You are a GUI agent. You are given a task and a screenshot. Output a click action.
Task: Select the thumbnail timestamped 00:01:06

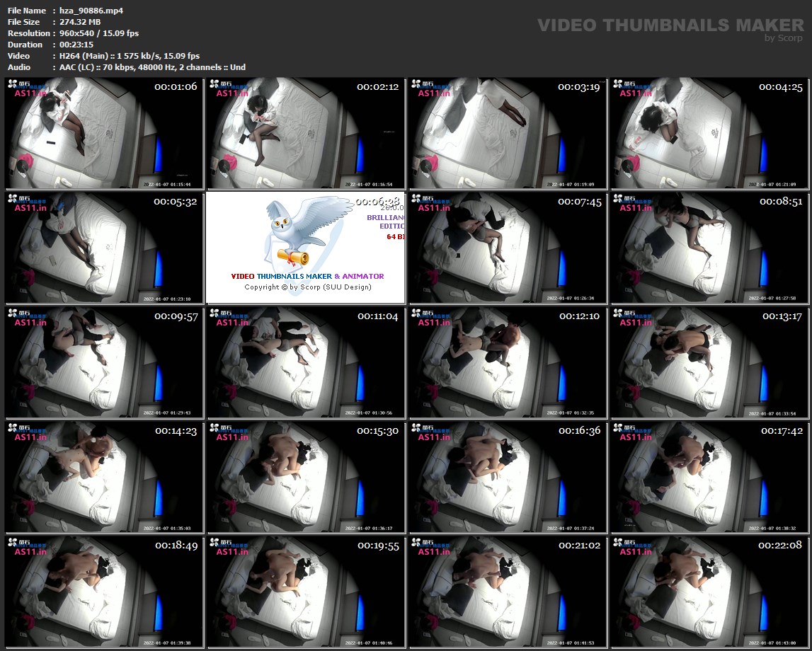pos(104,133)
